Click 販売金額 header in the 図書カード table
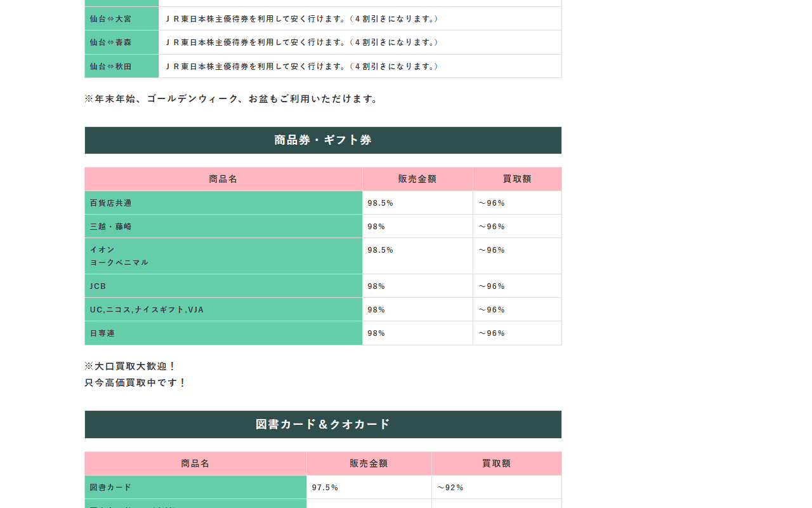 [x=369, y=464]
